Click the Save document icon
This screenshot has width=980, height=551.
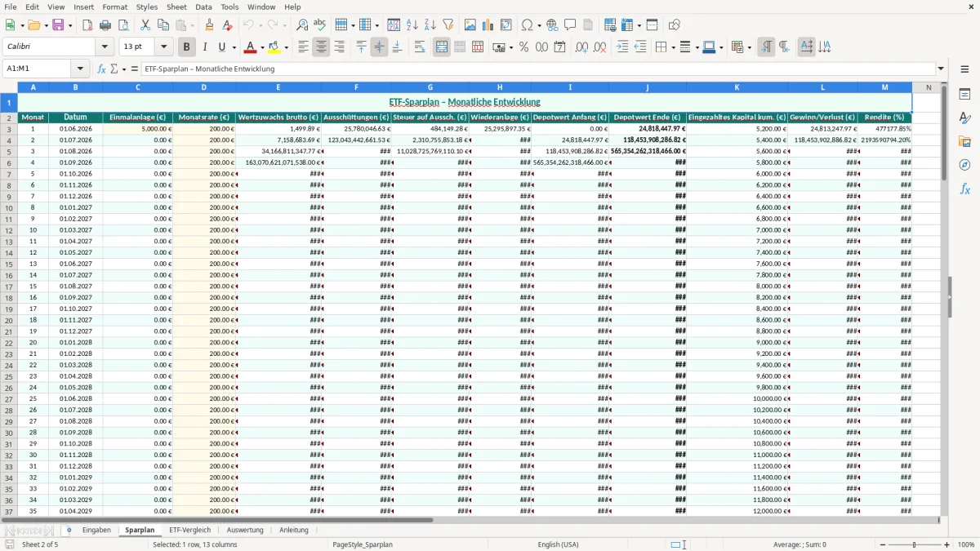coord(58,25)
